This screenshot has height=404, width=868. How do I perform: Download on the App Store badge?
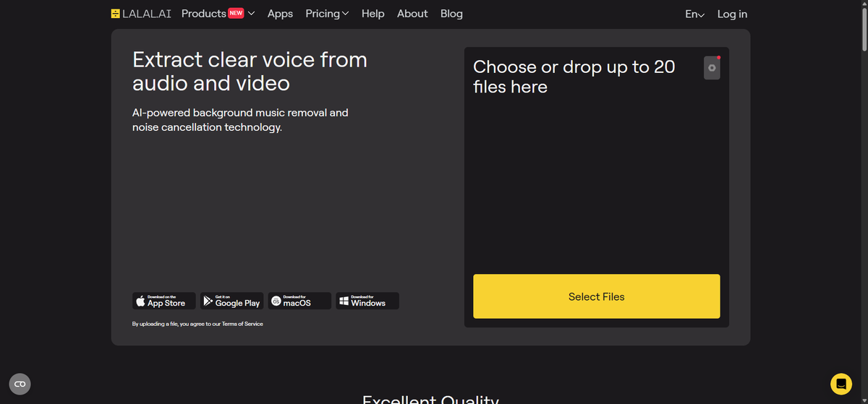(163, 301)
